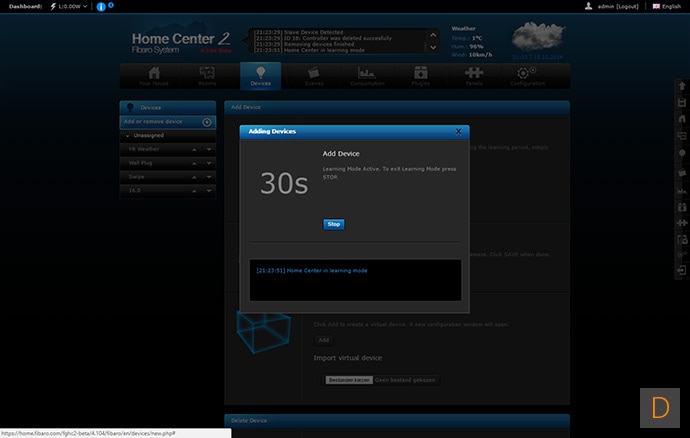Collapse the Unassigned section

click(x=128, y=136)
